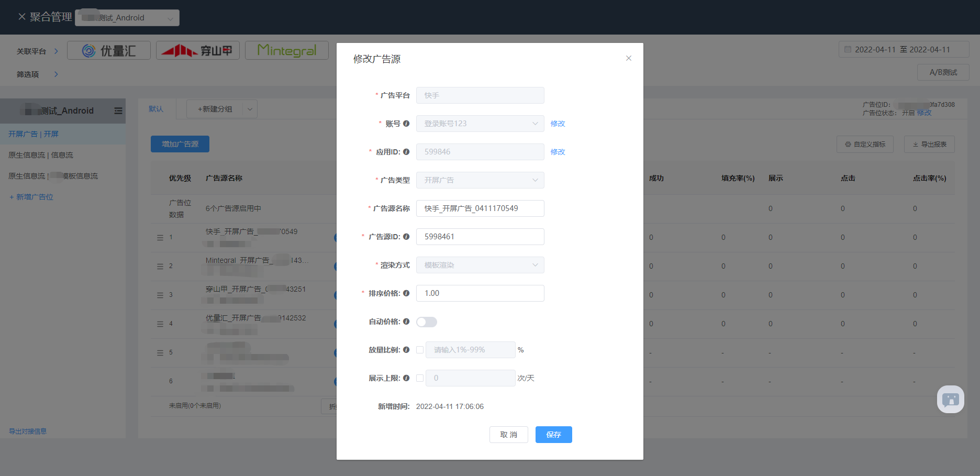
Task: Toggle the 自动价格 switch
Action: (427, 322)
